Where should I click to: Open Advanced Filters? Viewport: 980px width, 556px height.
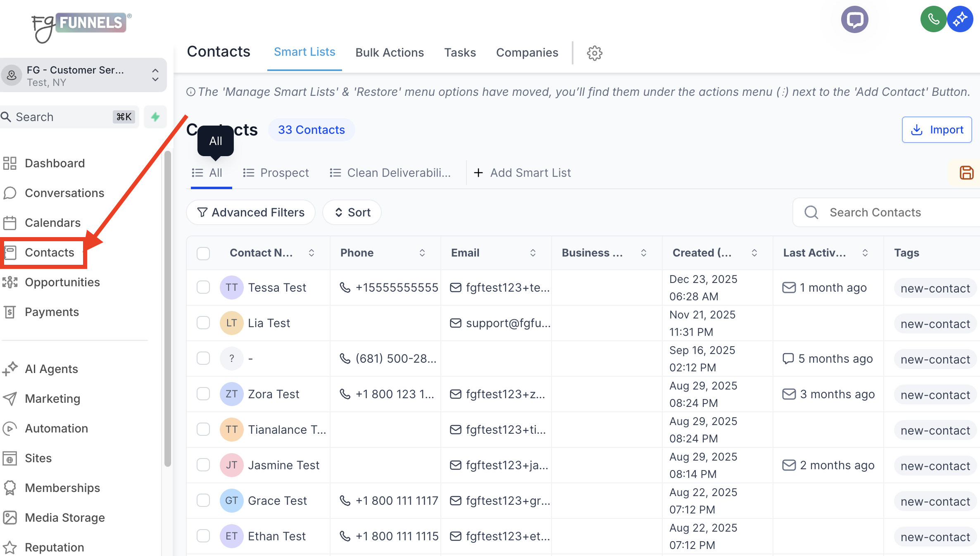point(251,212)
